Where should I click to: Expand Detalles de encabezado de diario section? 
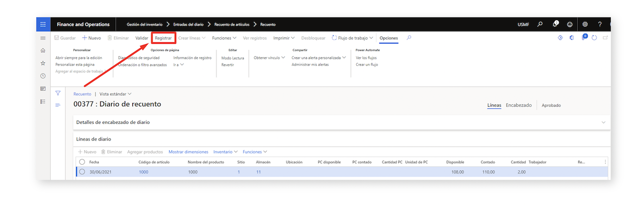(342, 122)
